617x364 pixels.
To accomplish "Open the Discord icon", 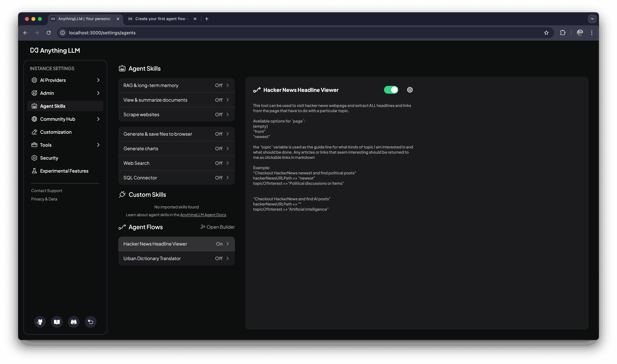I will [74, 322].
